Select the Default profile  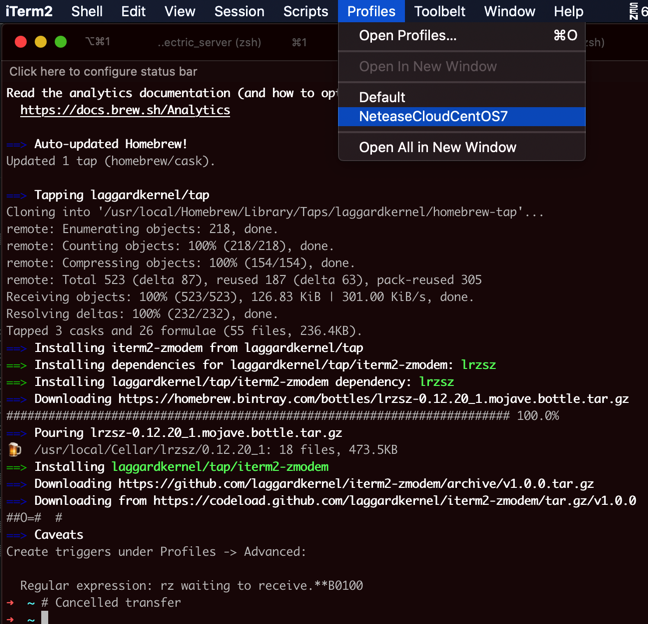point(462,97)
